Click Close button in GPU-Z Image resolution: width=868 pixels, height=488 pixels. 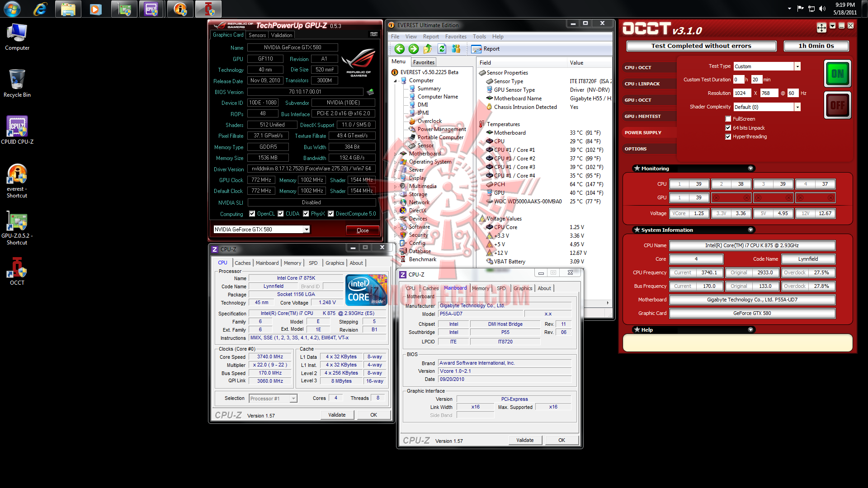coord(363,230)
